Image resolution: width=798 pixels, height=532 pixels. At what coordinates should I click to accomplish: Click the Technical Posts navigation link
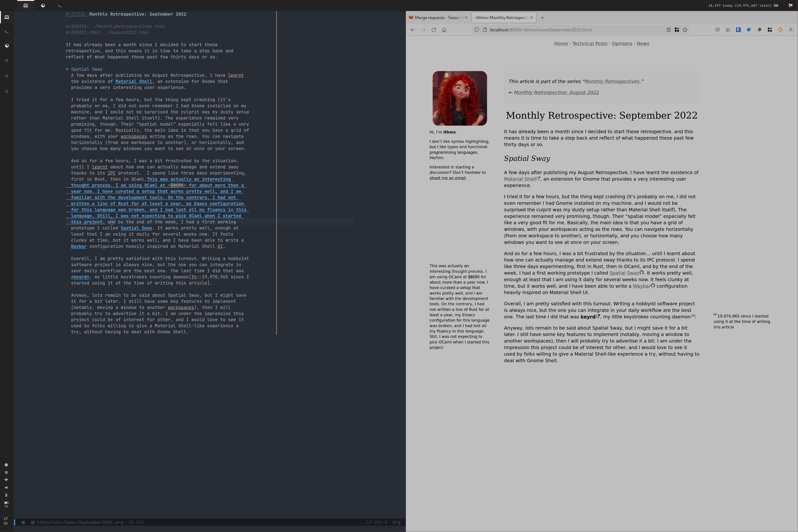[590, 43]
